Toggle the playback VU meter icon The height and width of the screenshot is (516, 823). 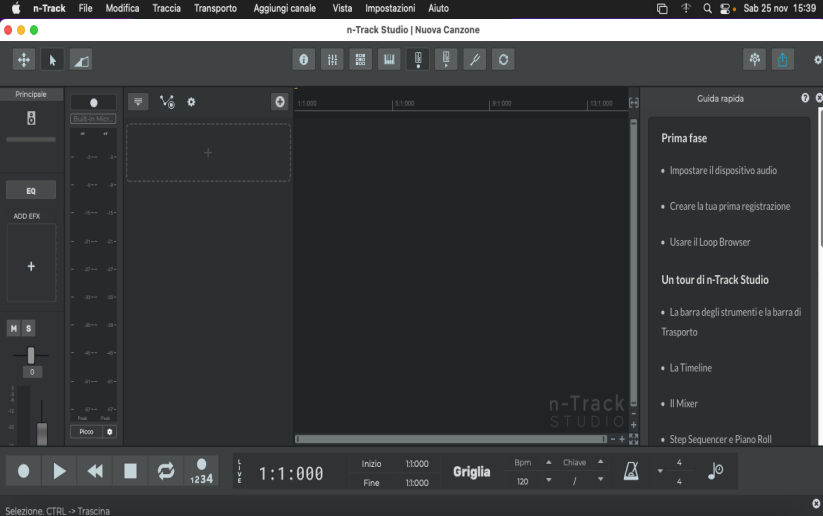(x=446, y=59)
